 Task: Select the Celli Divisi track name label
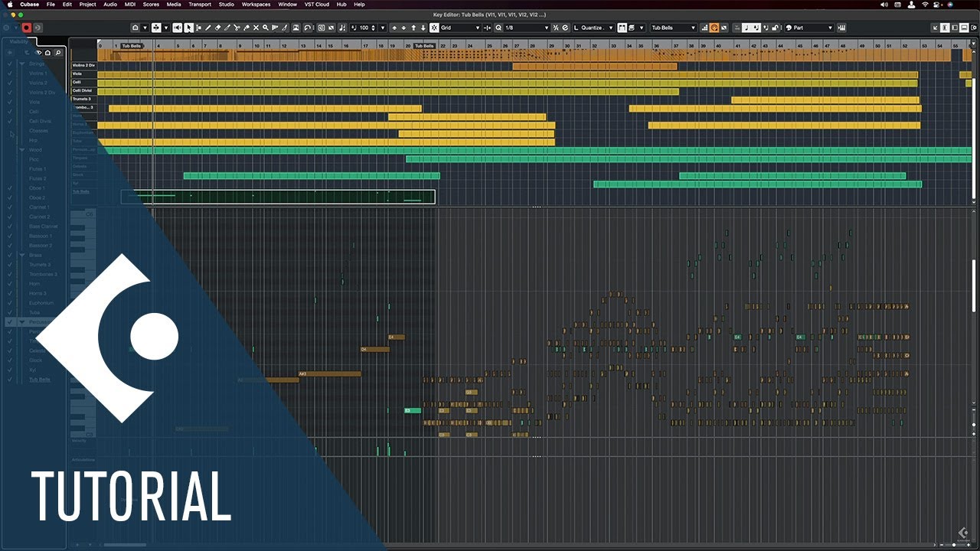82,90
